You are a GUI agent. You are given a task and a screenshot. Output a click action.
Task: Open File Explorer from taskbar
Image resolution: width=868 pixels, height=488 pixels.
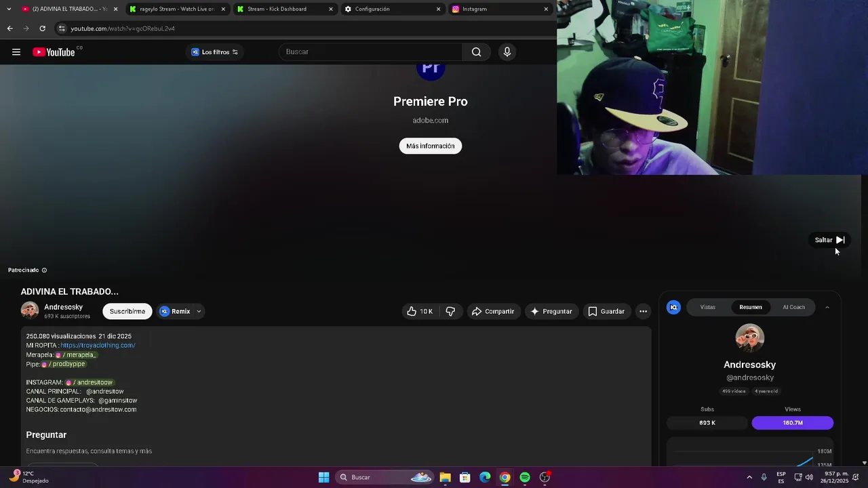click(445, 477)
